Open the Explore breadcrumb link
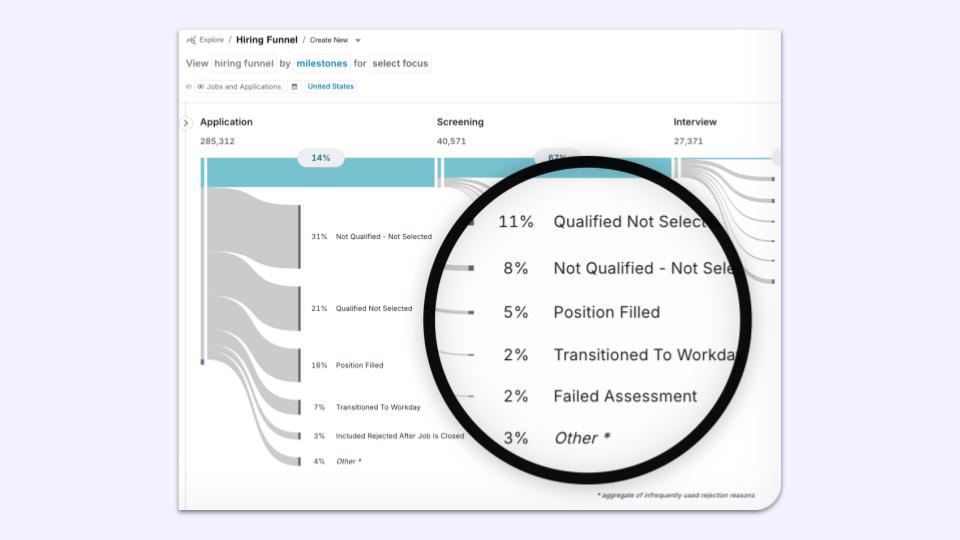Viewport: 960px width, 540px height. click(211, 40)
